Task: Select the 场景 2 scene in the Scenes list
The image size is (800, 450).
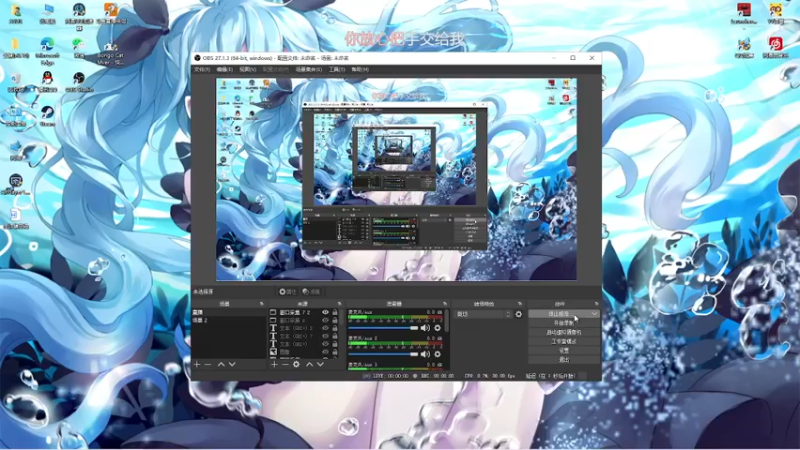Action: coord(229,320)
